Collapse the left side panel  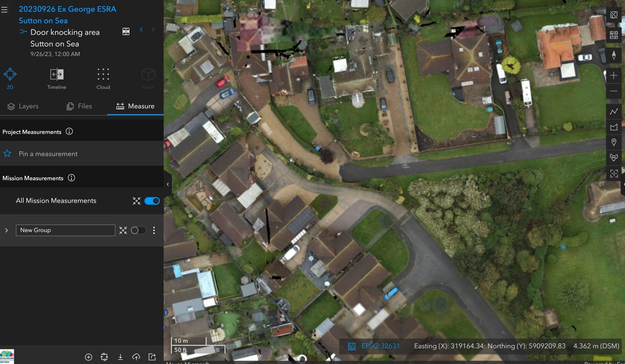click(x=168, y=184)
